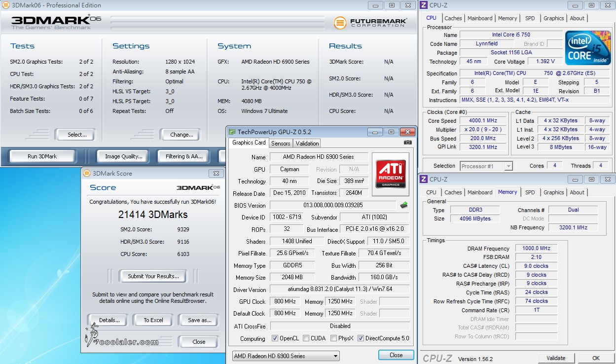Click the '21414 3DMarks' score text
616x364 pixels.
(153, 215)
